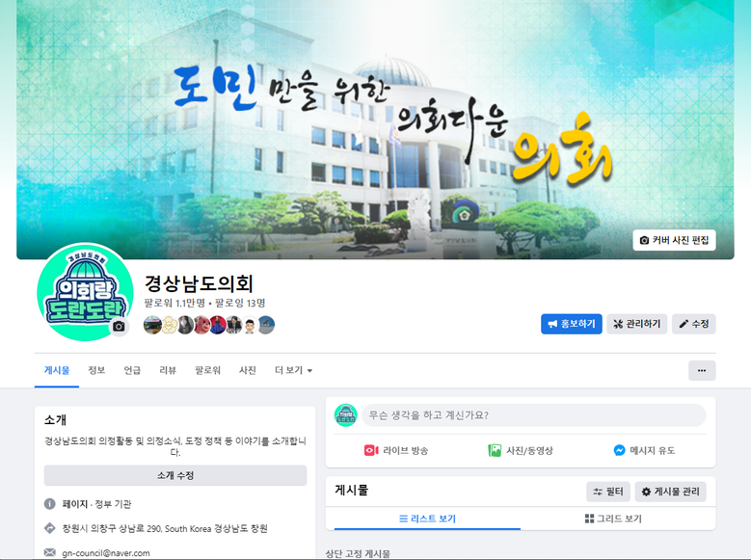This screenshot has width=751, height=560.
Task: Click 소개 수정 to edit intro
Action: 175,475
